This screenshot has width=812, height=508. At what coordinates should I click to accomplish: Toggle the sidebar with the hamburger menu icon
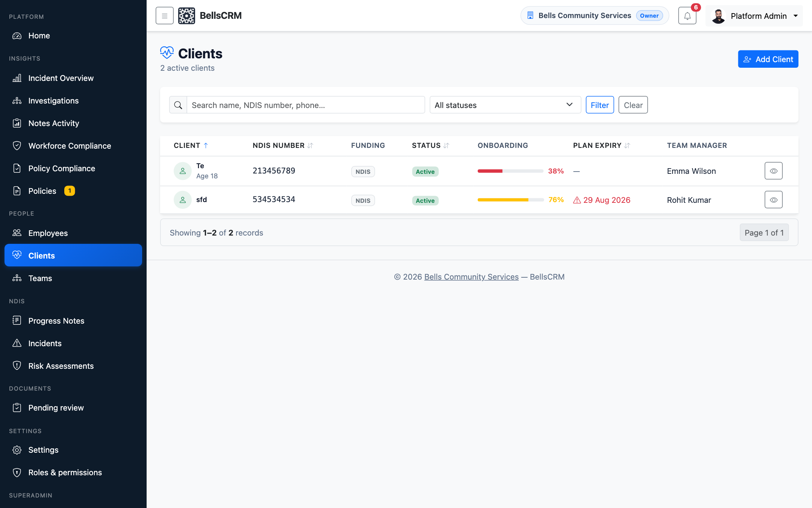[164, 16]
